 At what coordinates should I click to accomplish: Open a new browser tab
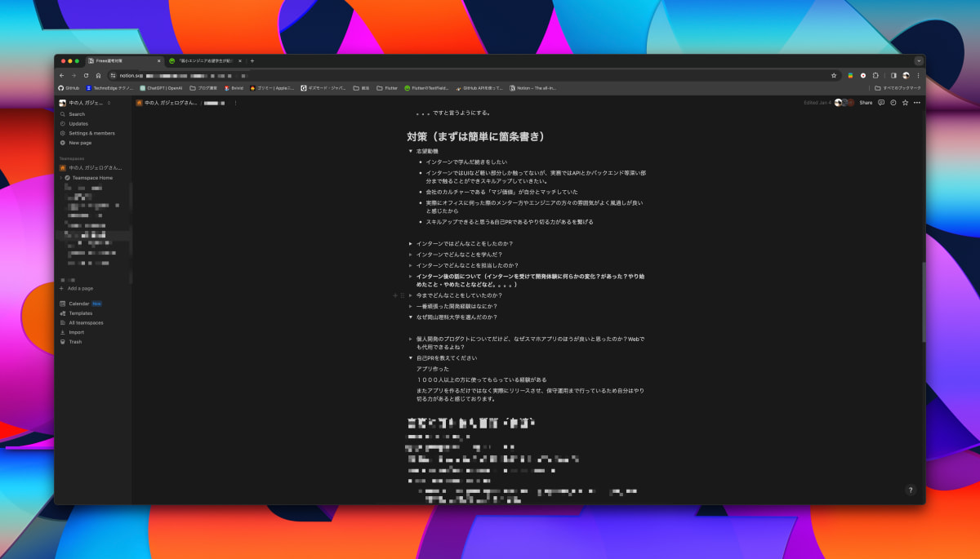coord(252,60)
